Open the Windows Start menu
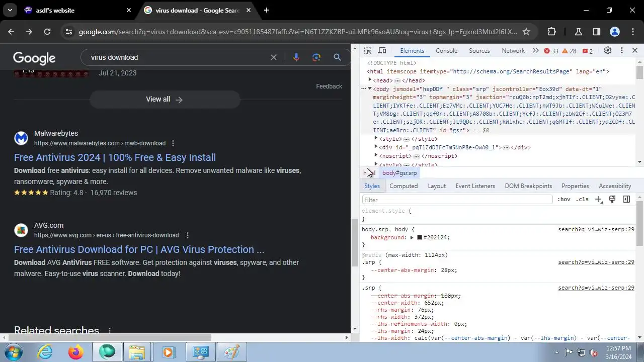The width and height of the screenshot is (644, 362). [x=14, y=352]
